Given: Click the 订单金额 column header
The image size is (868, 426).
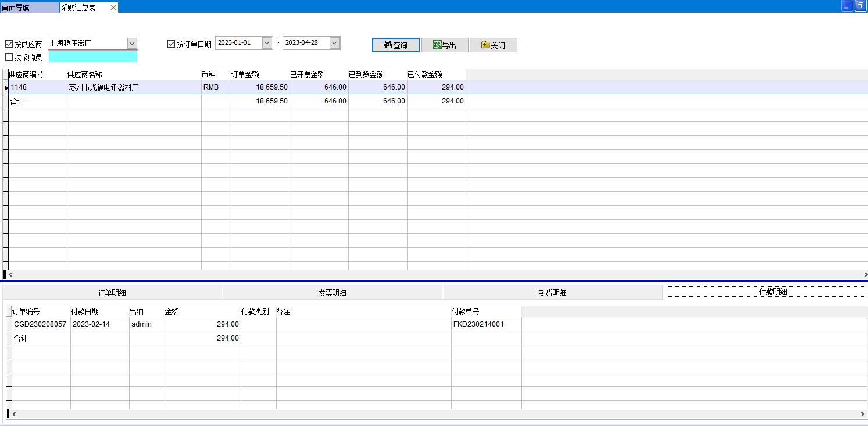Looking at the screenshot, I should pyautogui.click(x=260, y=74).
